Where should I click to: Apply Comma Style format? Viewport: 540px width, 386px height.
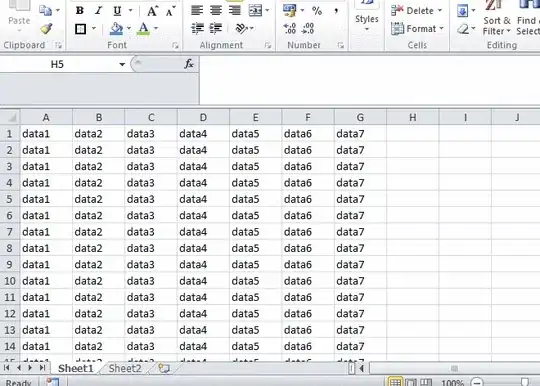(x=336, y=11)
